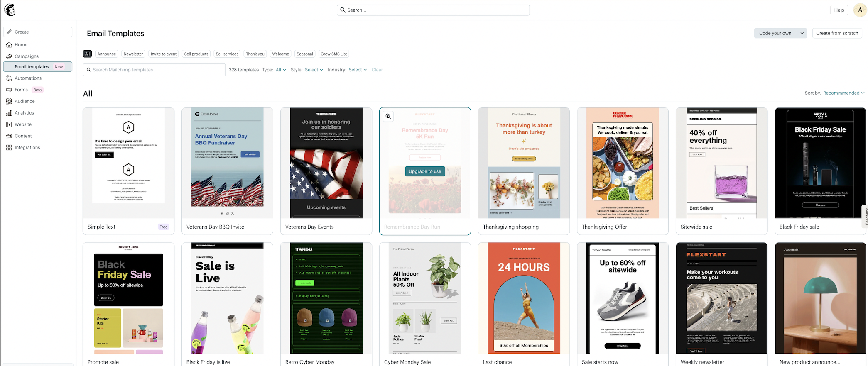Expand the Industry Select dropdown

[x=357, y=70]
